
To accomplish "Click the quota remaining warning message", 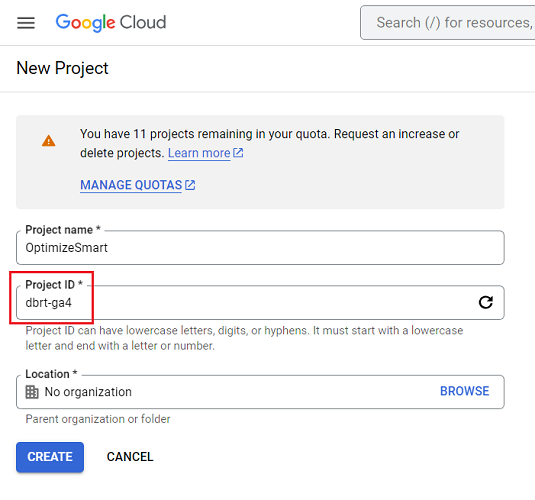I will pyautogui.click(x=270, y=143).
